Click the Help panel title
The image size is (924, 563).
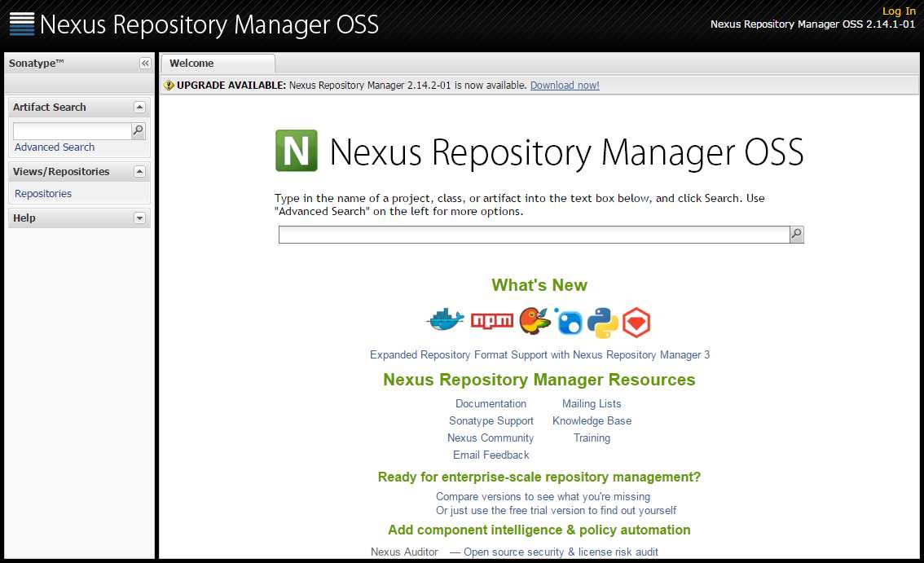click(24, 218)
